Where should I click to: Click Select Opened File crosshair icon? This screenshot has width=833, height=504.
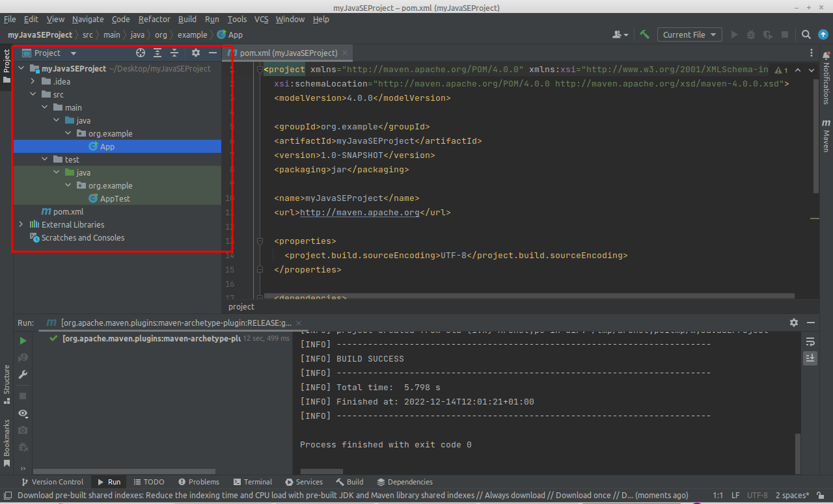pyautogui.click(x=141, y=53)
